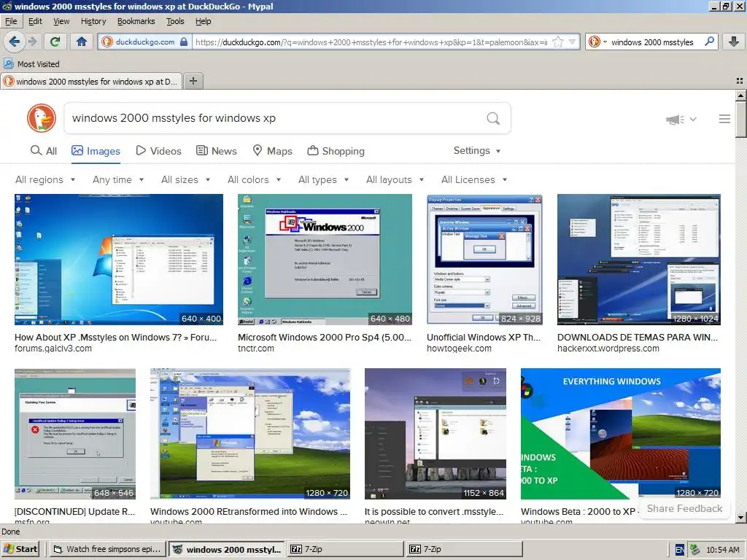Click the Forward navigation arrow

coord(32,42)
